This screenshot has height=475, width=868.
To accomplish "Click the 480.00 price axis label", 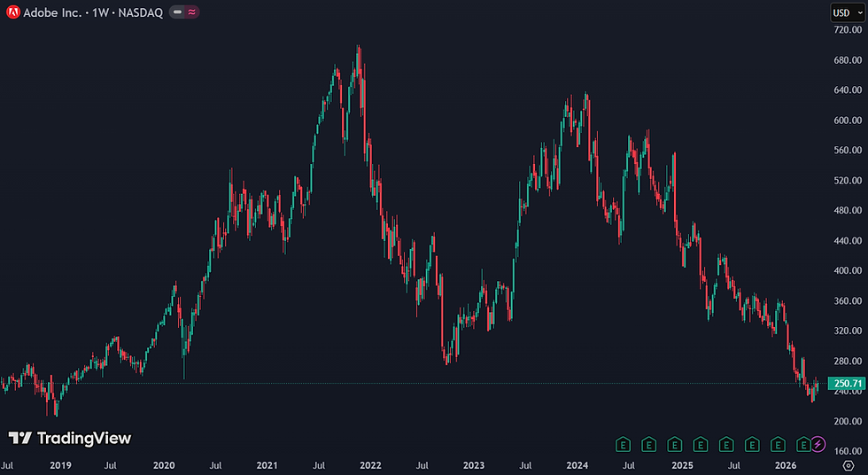I will click(x=848, y=210).
